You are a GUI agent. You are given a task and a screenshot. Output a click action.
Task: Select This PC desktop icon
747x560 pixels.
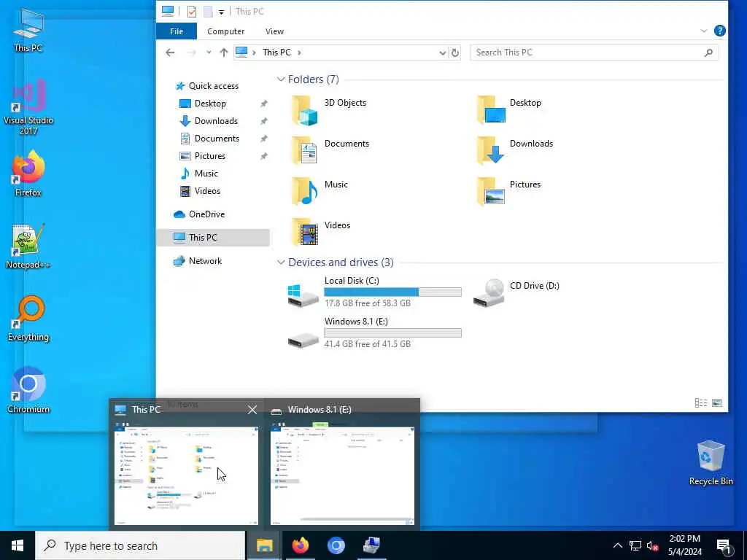[x=28, y=30]
